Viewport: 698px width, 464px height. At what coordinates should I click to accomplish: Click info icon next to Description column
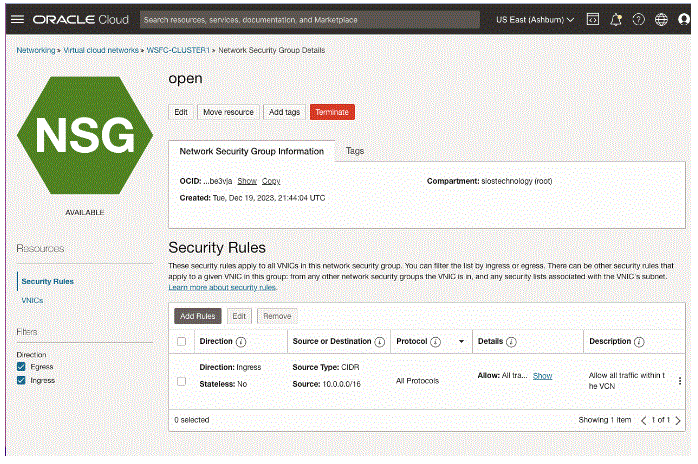(x=639, y=341)
